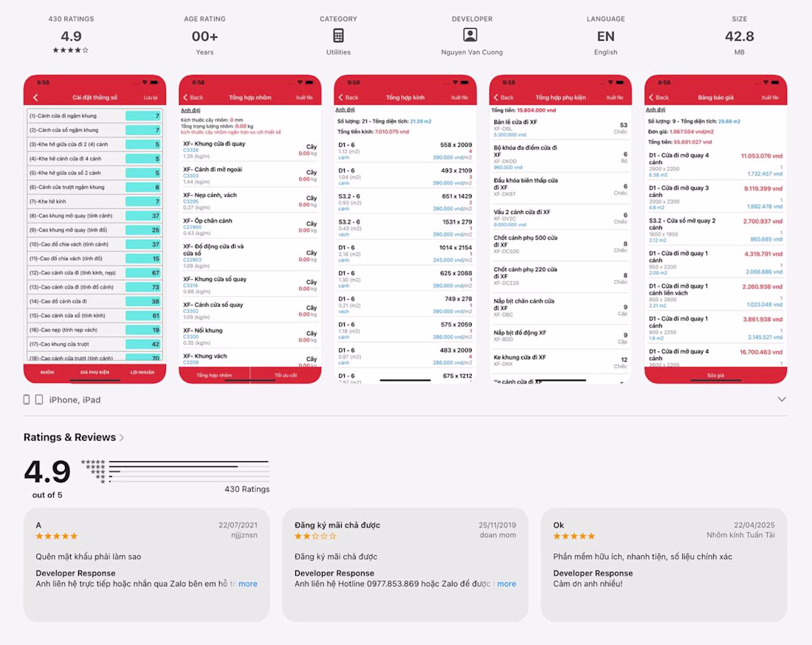Click the 'out of 5' label
The image size is (812, 645).
tap(47, 495)
